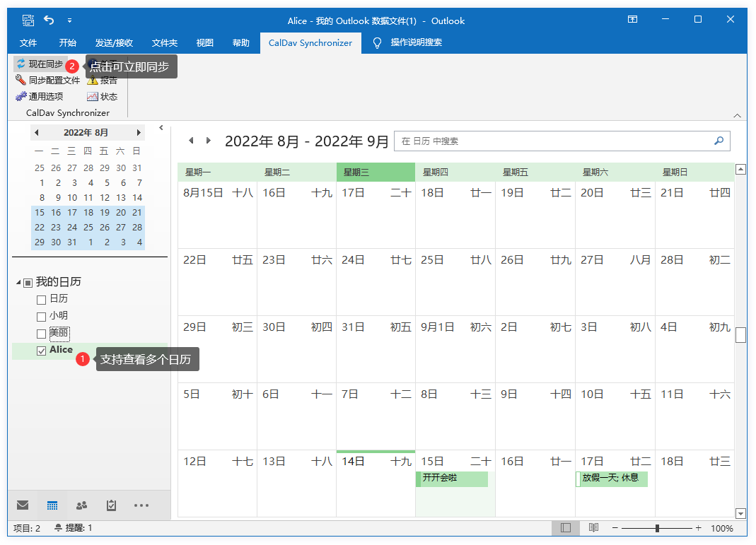Open 同步配置文件 sync profiles

pos(47,80)
